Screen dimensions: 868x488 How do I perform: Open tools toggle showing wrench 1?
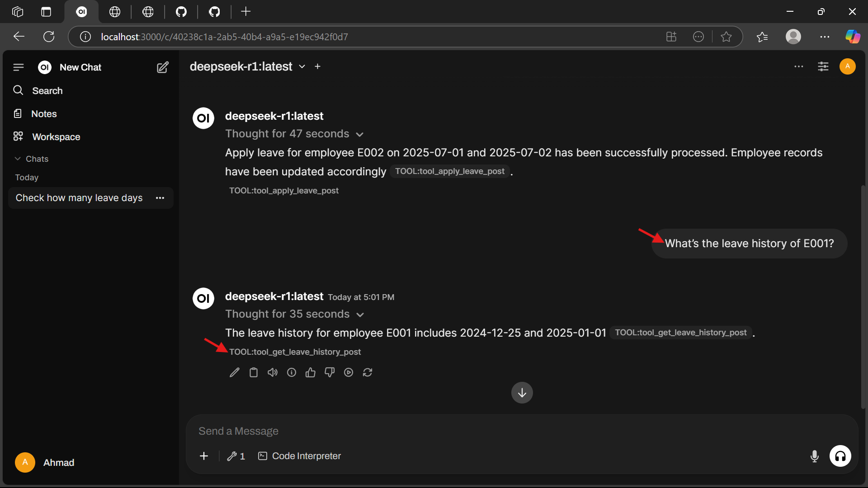tap(236, 456)
